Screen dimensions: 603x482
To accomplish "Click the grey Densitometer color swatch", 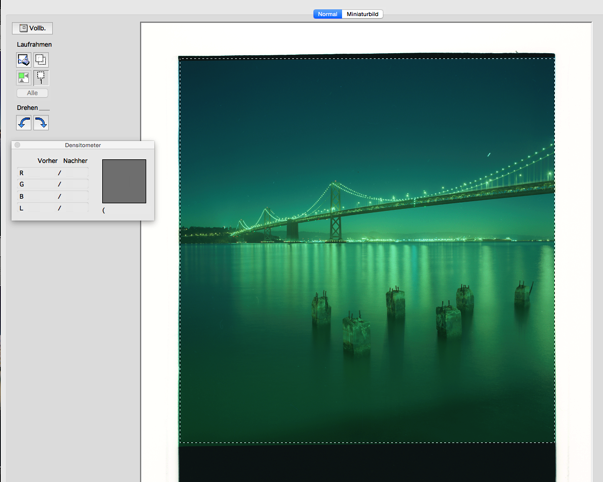I will 124,181.
